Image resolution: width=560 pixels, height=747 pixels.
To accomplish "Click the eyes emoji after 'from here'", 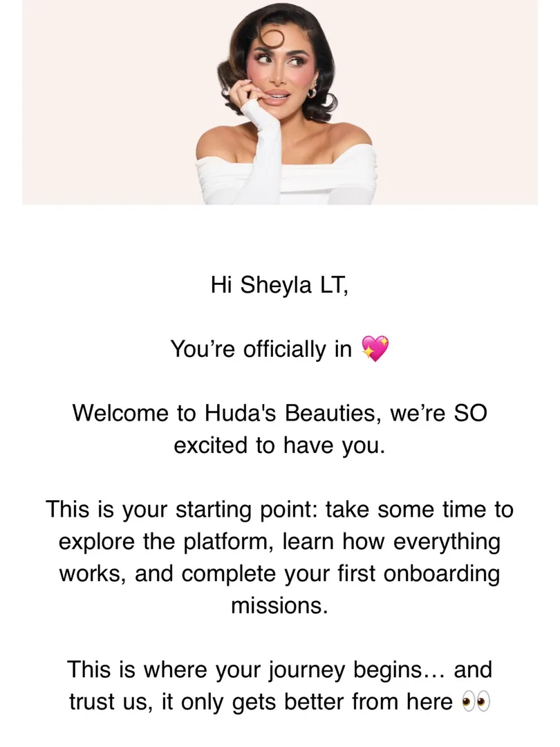I will 476,702.
